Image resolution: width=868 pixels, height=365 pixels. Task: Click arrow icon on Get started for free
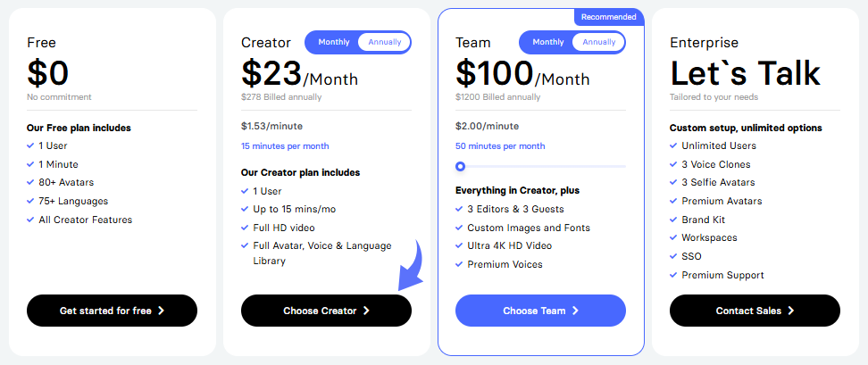tap(161, 311)
